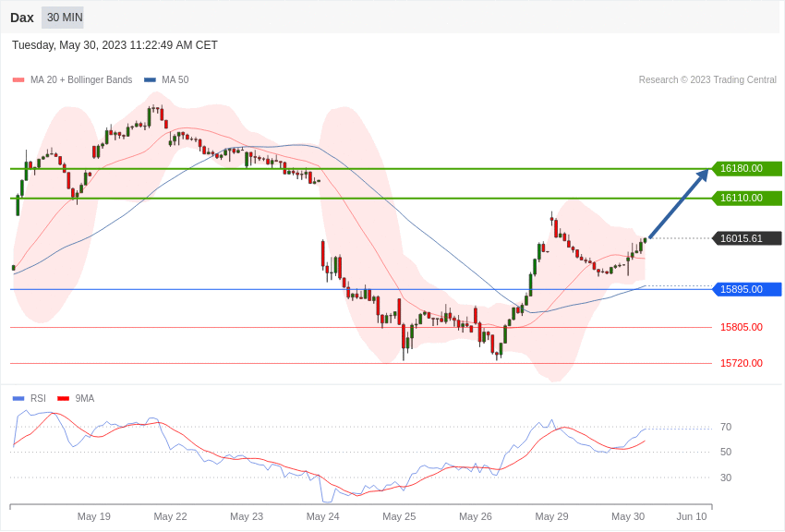Click the RSI 70 axis value
Screen dimensions: 785x532
[x=726, y=428]
